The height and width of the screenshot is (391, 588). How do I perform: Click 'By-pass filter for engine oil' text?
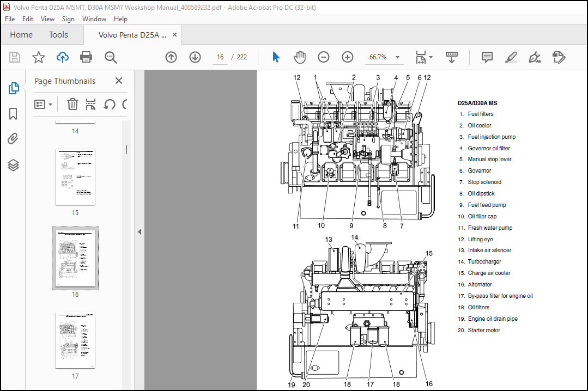[500, 296]
